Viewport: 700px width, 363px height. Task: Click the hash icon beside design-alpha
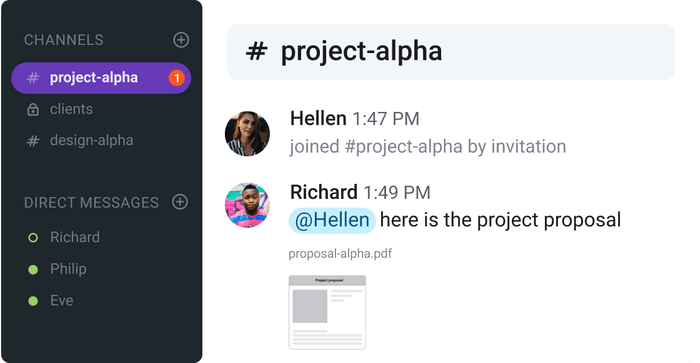[33, 141]
